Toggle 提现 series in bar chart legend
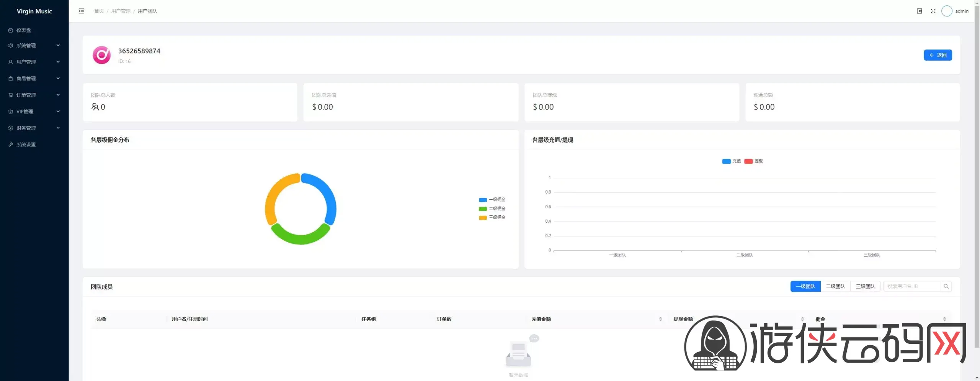The image size is (980, 381). pyautogui.click(x=753, y=161)
